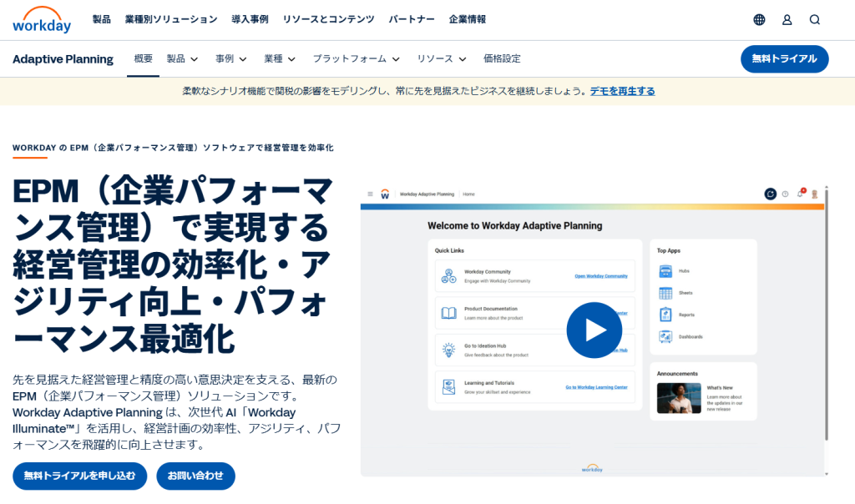This screenshot has height=504, width=855.
Task: Follow the デモを再生する link
Action: (622, 91)
